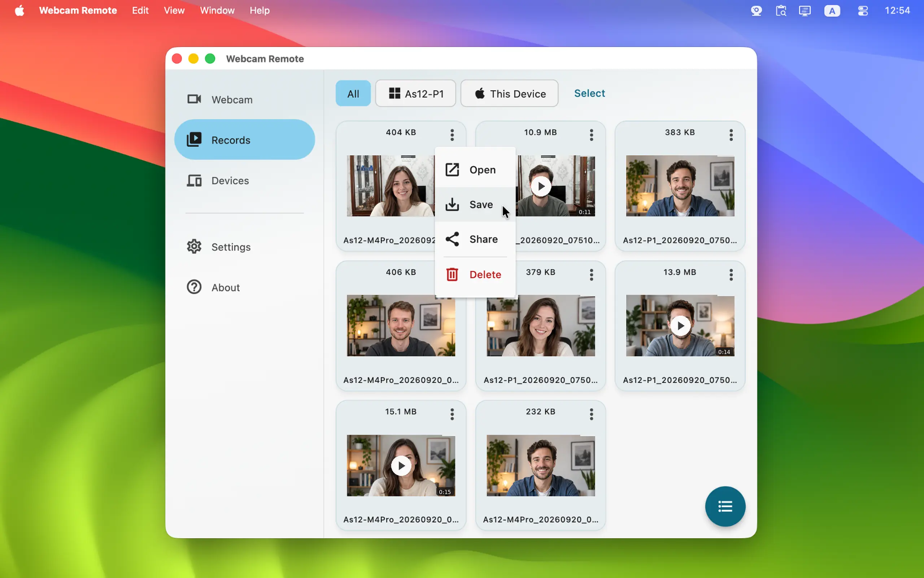Click the filename under the 15.1 MB record
The image size is (924, 578).
pos(401,519)
